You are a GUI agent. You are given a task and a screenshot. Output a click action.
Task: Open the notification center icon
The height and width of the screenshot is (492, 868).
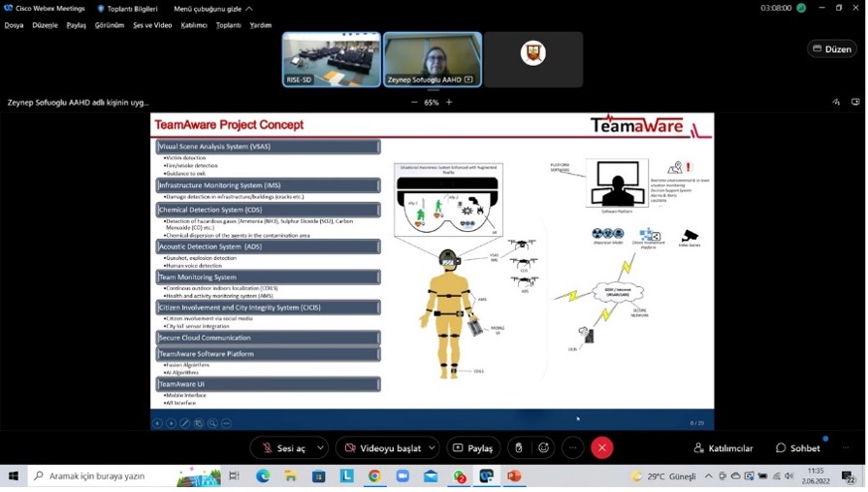pyautogui.click(x=848, y=476)
